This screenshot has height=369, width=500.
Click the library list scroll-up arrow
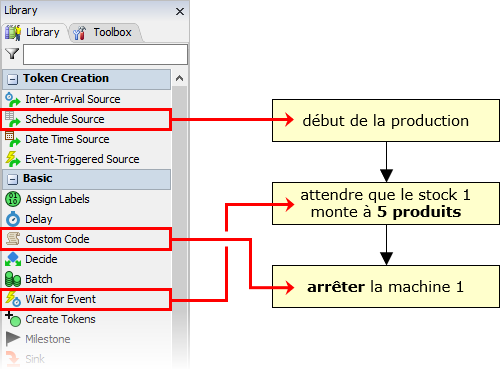tap(179, 78)
